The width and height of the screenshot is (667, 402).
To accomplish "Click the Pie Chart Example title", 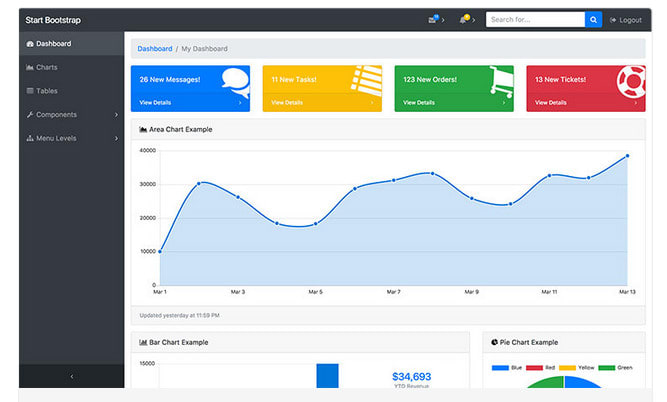I will click(529, 342).
